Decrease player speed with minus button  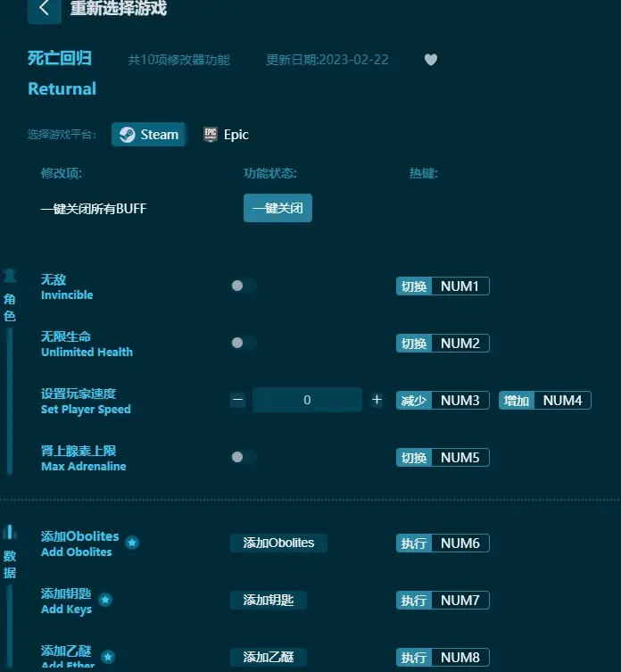pyautogui.click(x=238, y=400)
